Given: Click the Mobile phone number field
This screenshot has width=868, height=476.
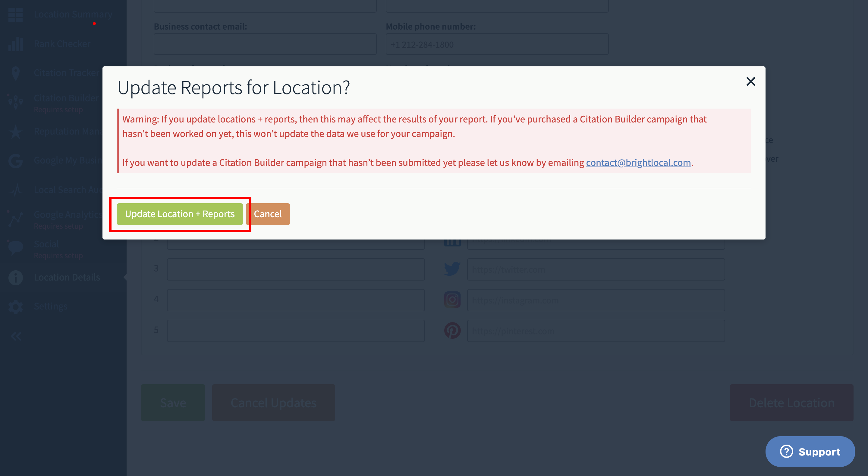Looking at the screenshot, I should 497,44.
